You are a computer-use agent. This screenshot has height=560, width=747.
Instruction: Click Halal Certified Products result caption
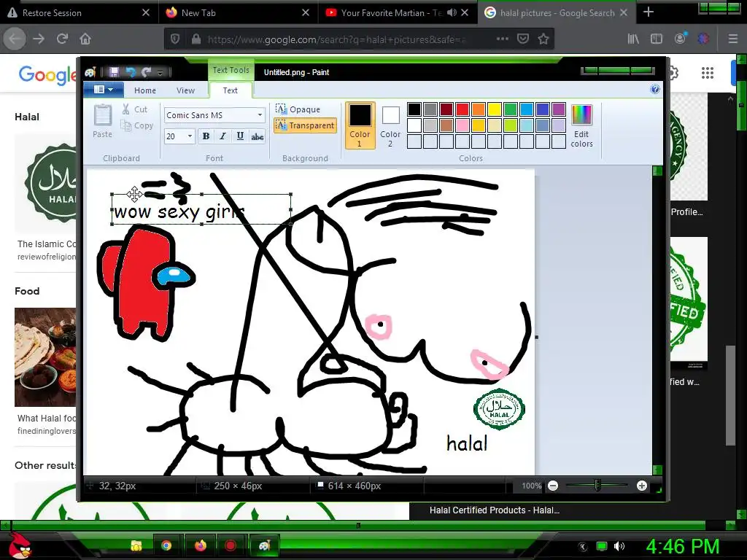coord(495,510)
